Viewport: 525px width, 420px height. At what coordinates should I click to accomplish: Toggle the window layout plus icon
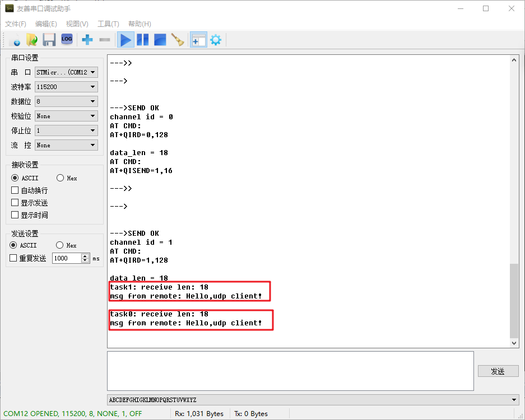pos(198,40)
